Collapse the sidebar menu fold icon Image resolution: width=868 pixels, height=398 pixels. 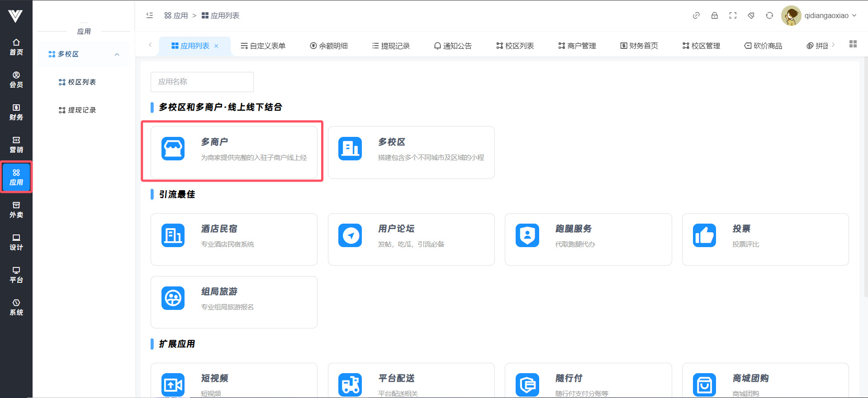(150, 15)
